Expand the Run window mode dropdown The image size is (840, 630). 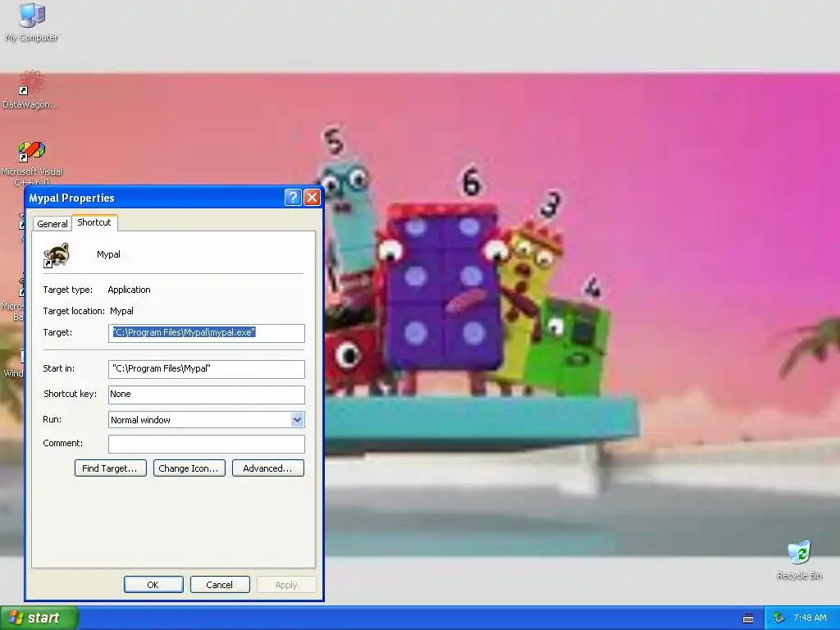(297, 420)
